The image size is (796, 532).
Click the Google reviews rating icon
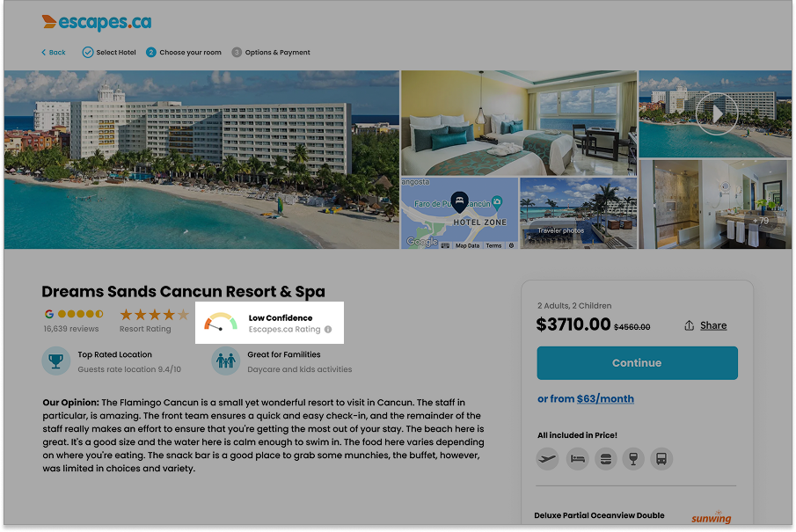click(x=49, y=314)
